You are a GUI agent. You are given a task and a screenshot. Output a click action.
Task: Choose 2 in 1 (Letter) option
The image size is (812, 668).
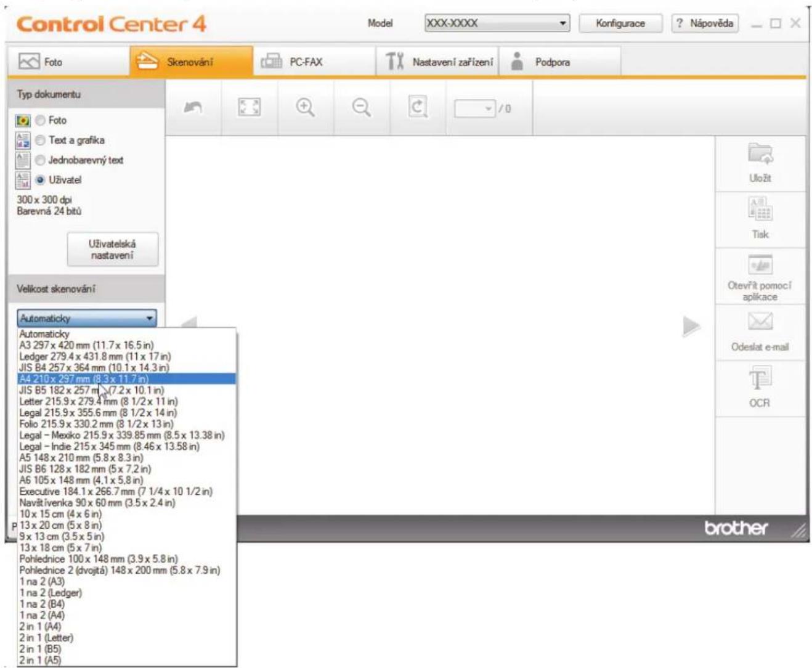pos(127,638)
